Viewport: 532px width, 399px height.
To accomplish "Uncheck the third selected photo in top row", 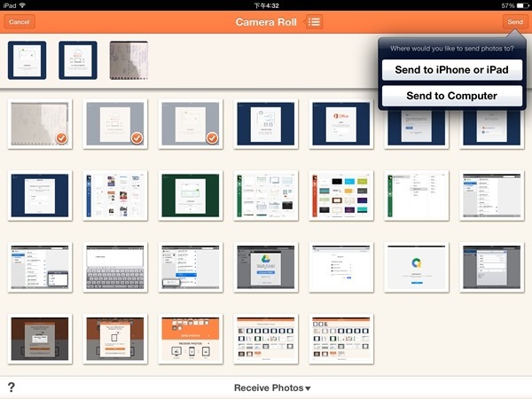I will (x=189, y=123).
